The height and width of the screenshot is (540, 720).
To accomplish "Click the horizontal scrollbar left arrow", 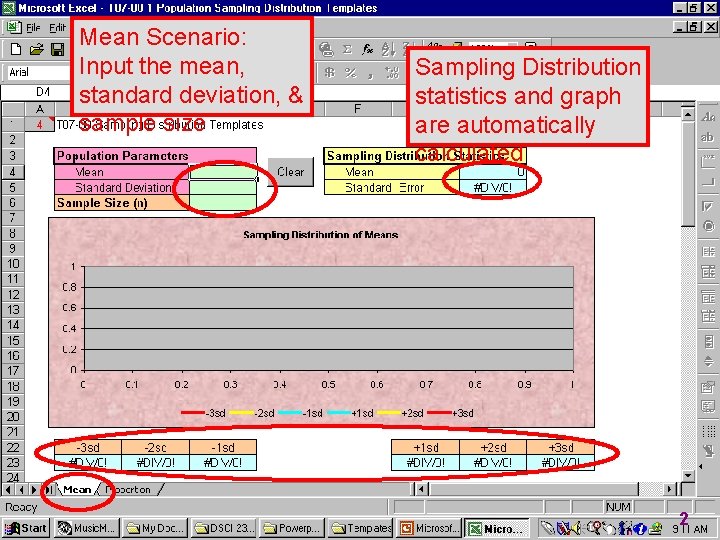I will click(x=422, y=489).
